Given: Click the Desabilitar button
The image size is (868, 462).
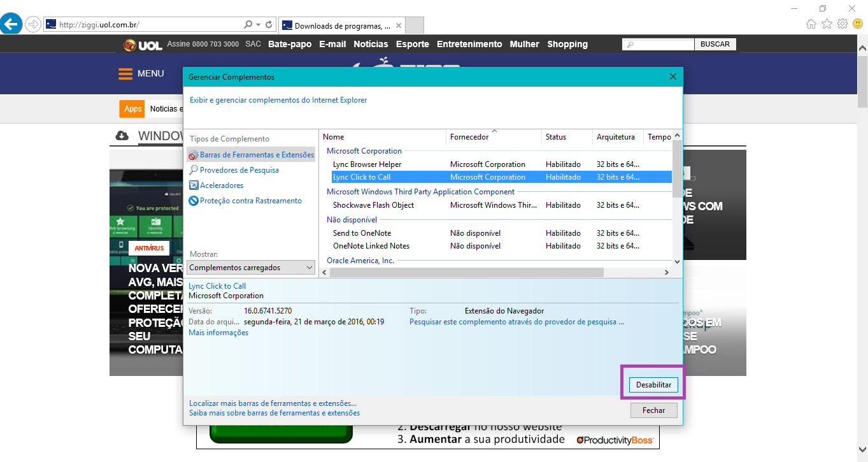Looking at the screenshot, I should [x=653, y=385].
